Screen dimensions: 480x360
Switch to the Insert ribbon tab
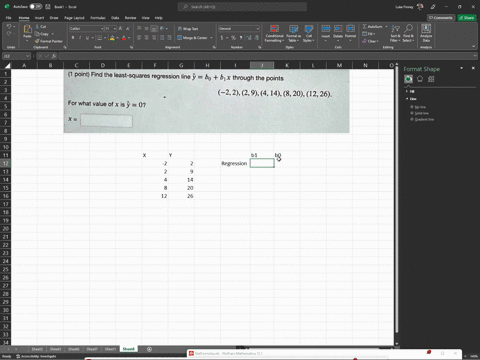point(39,18)
